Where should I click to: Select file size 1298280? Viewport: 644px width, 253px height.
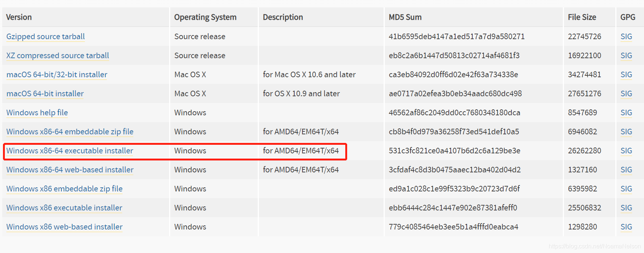[583, 227]
